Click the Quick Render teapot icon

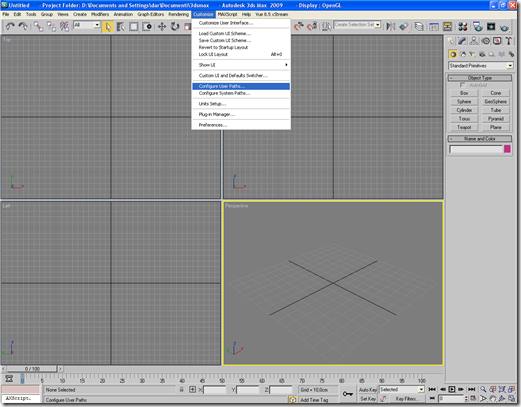pyautogui.click(x=504, y=27)
